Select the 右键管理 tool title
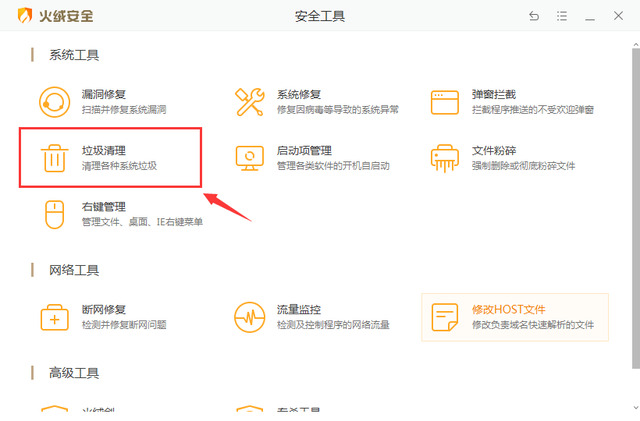 click(104, 207)
